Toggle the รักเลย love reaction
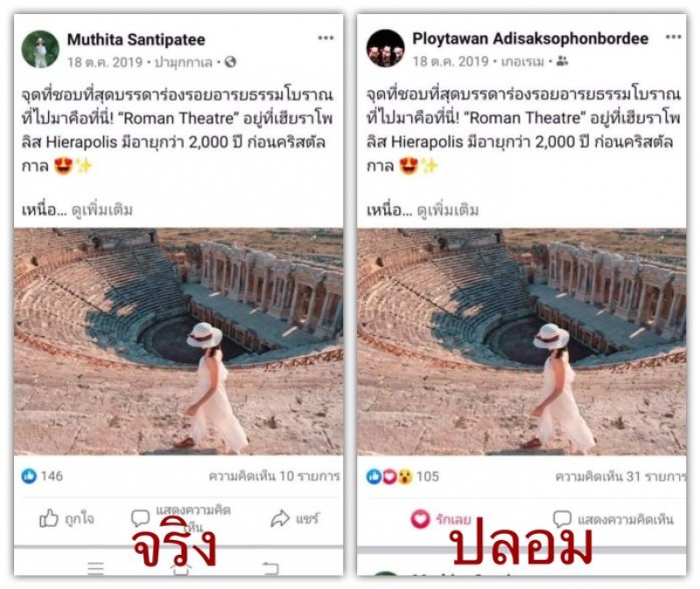This screenshot has width=700, height=589. point(441,519)
